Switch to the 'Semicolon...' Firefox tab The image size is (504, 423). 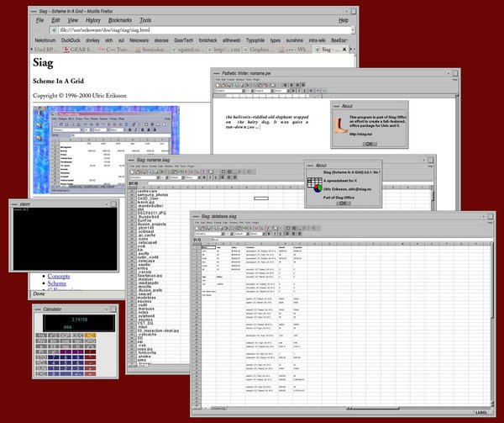[x=151, y=50]
